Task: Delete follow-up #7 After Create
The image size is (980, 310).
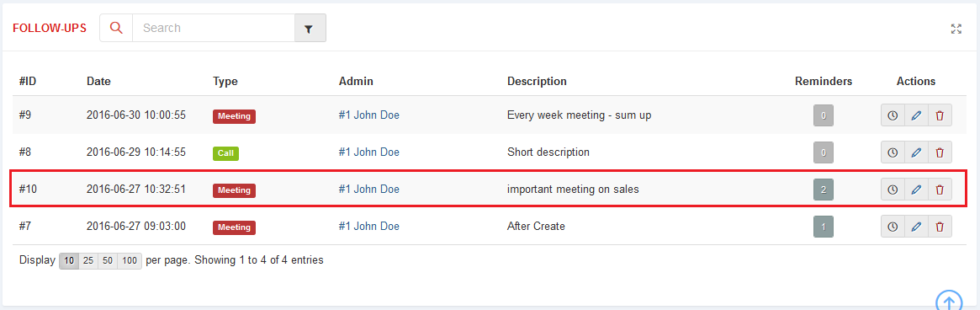Action: (940, 226)
